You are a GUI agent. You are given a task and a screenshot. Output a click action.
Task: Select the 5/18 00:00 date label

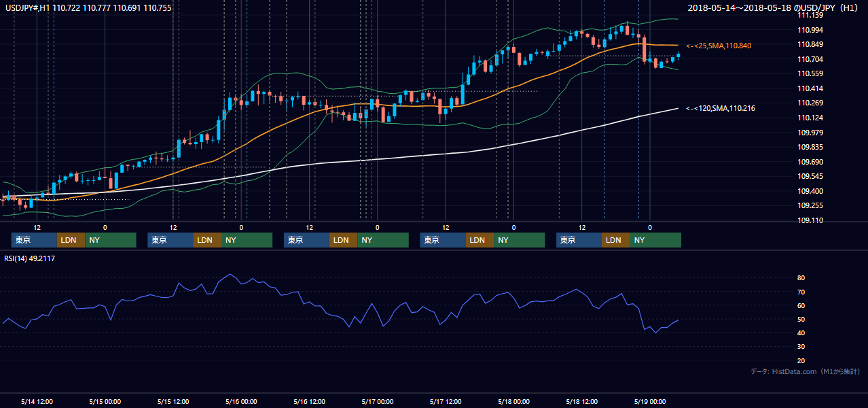pyautogui.click(x=514, y=401)
